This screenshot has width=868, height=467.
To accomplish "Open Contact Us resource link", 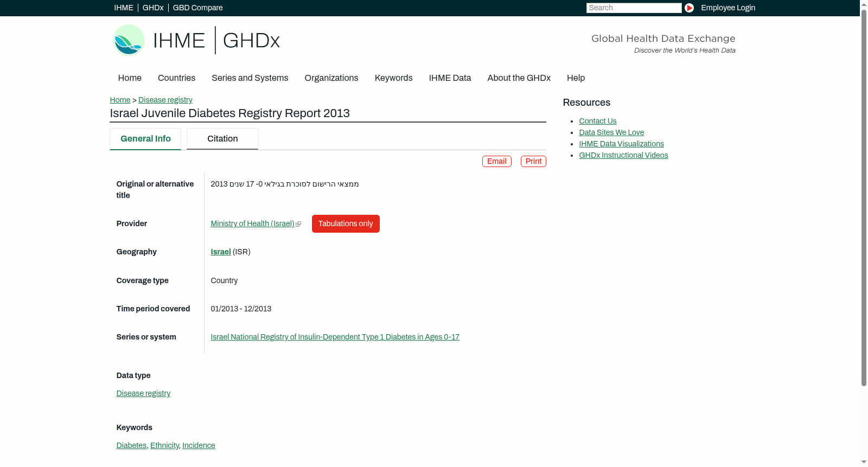I will pos(598,121).
